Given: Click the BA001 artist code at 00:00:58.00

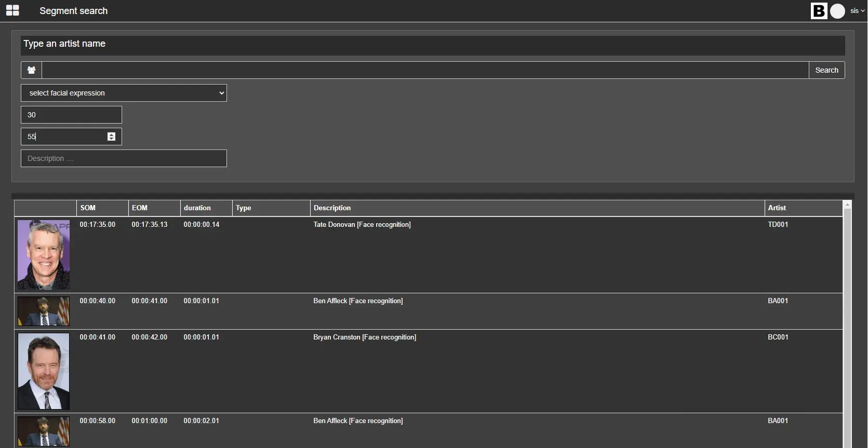Looking at the screenshot, I should point(778,420).
